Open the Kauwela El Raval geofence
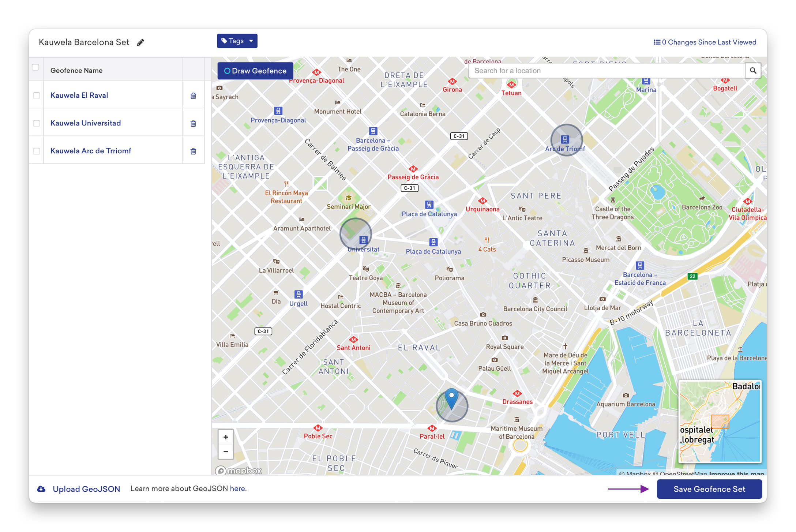The image size is (796, 532). tap(79, 95)
